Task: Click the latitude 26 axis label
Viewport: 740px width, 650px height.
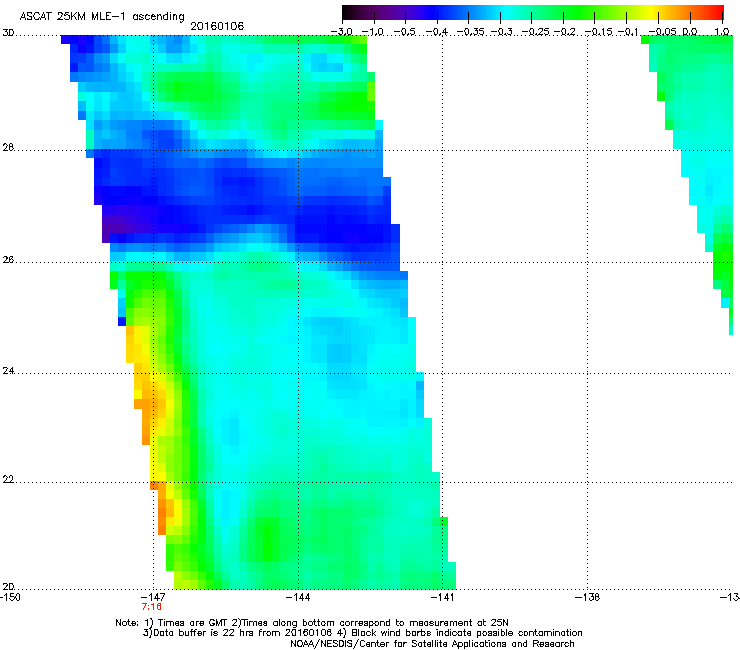Action: coord(8,260)
